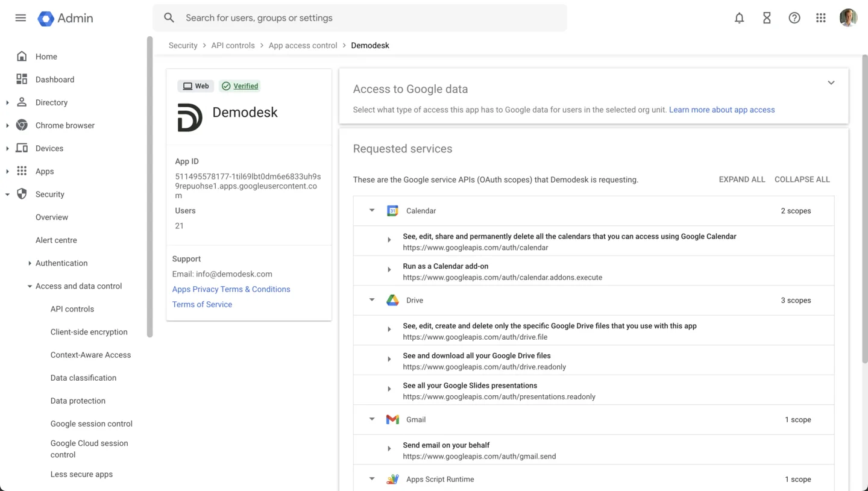Viewport: 868px width, 491px height.
Task: Click the Verified badge
Action: 240,86
